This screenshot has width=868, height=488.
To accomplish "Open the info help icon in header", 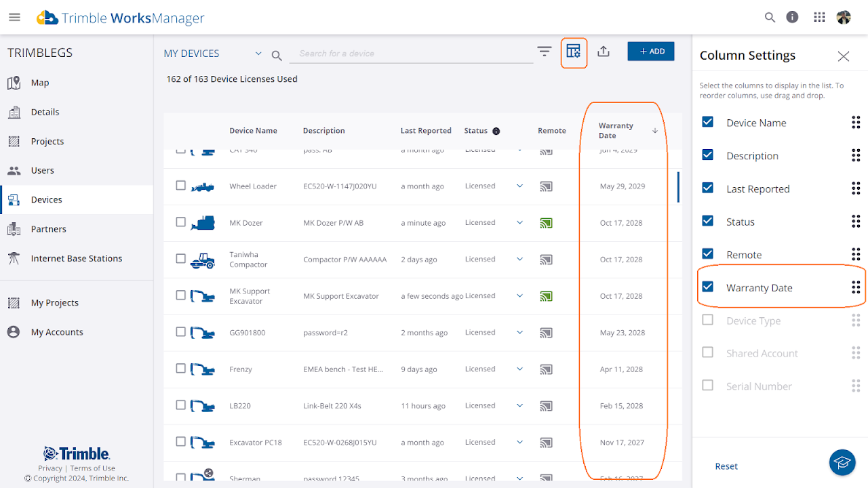I will point(792,18).
